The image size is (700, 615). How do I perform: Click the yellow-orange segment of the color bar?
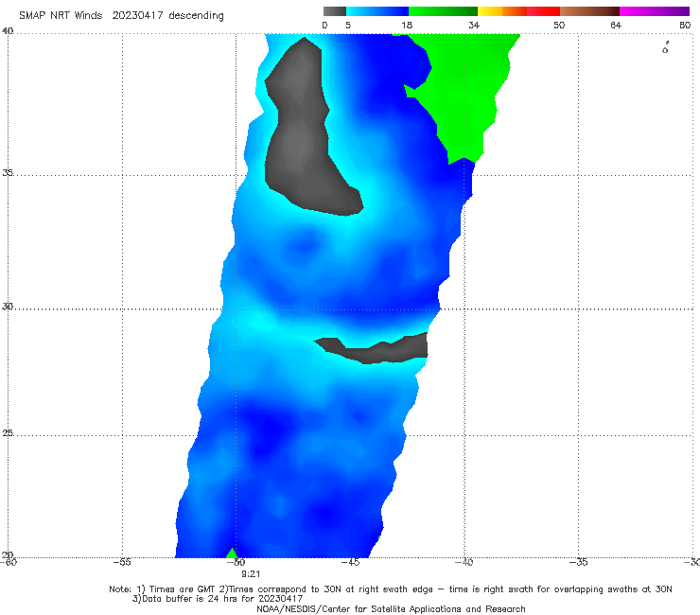[x=501, y=11]
